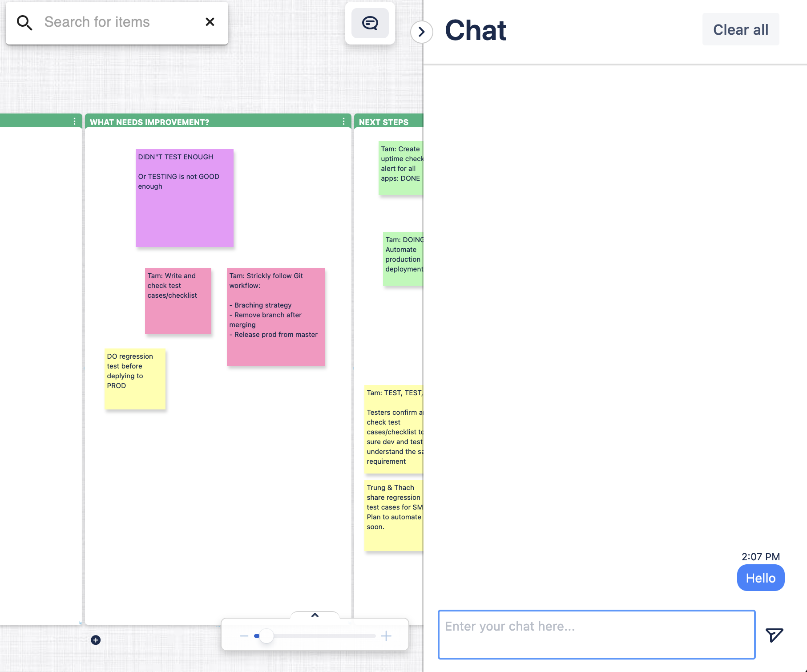The width and height of the screenshot is (807, 672).
Task: Select the 'Strickly follow Git workflow' pink note
Action: coord(275,316)
